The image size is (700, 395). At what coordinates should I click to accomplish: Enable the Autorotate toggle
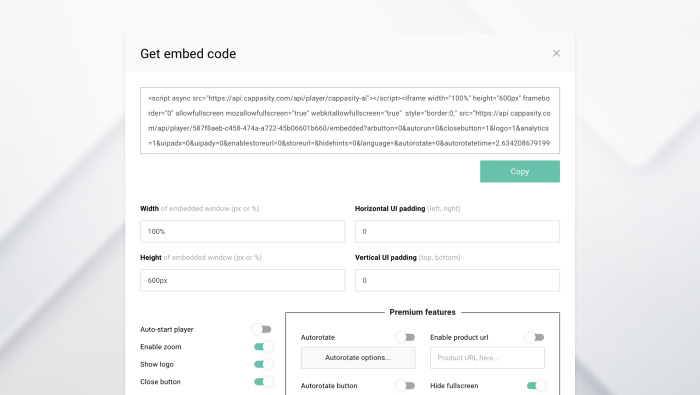click(406, 337)
